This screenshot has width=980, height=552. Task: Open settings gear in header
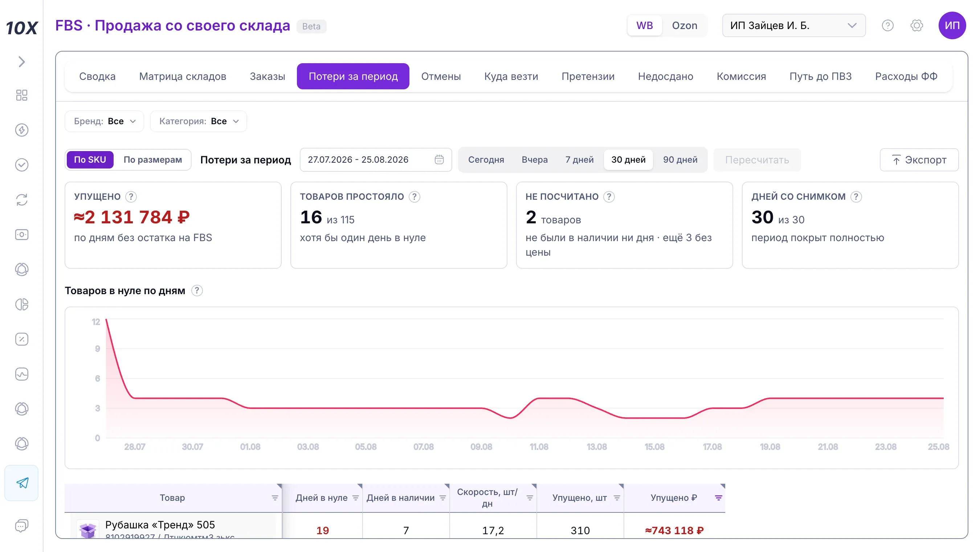[917, 25]
